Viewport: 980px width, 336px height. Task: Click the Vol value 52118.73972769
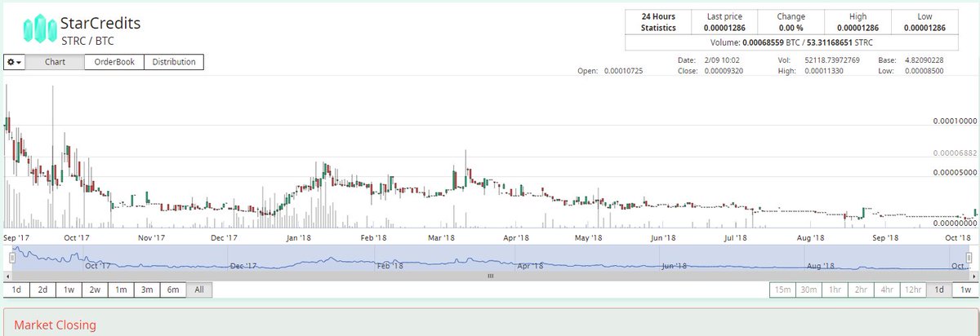coord(832,61)
